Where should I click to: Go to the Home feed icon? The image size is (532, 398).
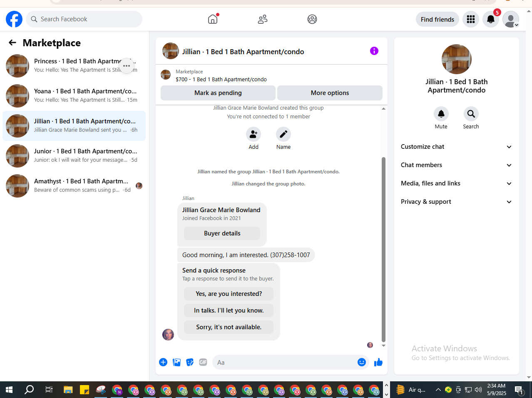[x=213, y=19]
